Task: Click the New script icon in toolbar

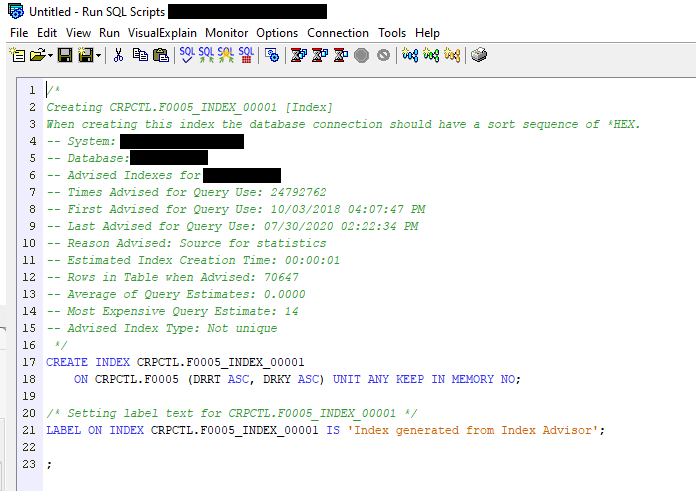Action: [16, 55]
